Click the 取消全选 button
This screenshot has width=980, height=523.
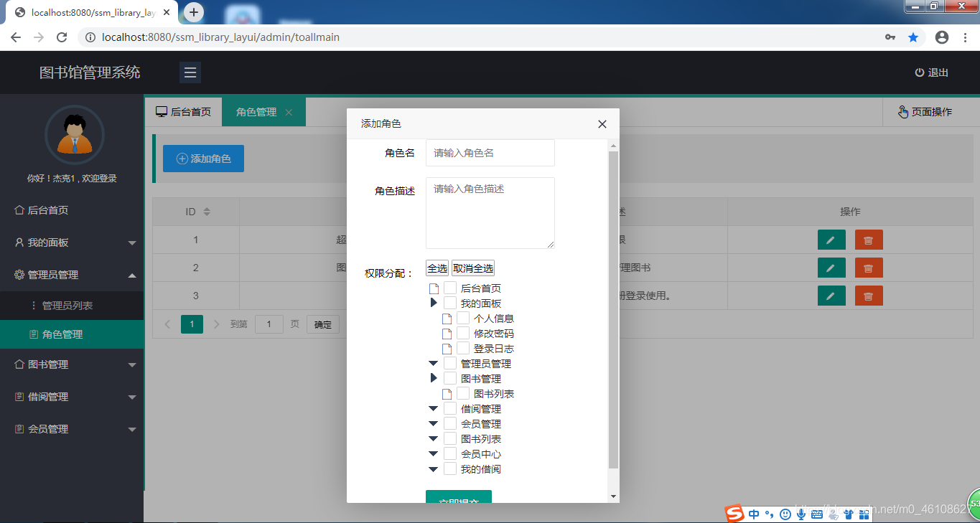point(473,268)
